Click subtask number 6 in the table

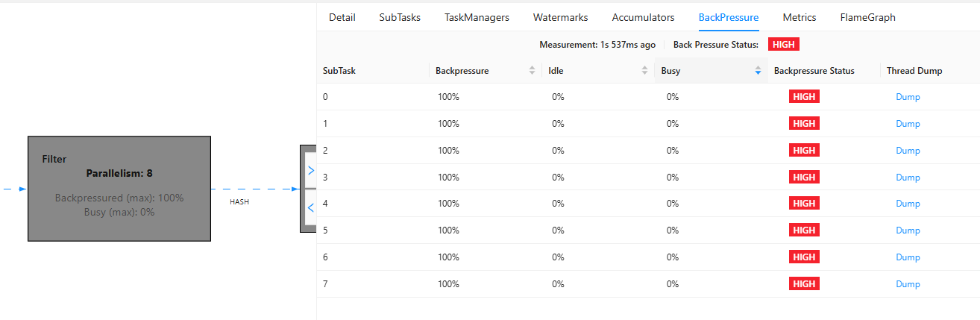coord(325,257)
